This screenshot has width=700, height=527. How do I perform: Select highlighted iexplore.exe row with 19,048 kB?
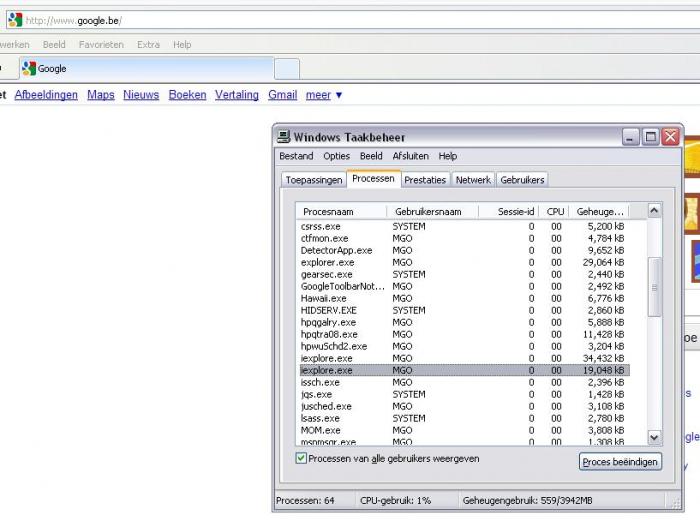465,370
